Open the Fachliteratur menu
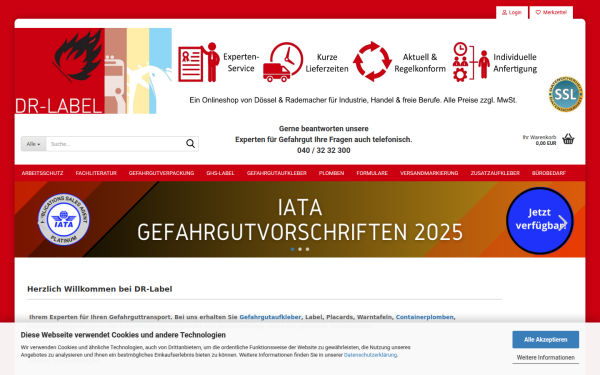 coord(96,173)
